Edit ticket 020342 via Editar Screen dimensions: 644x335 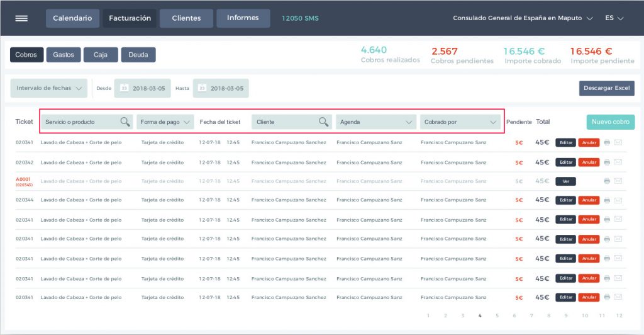[565, 162]
